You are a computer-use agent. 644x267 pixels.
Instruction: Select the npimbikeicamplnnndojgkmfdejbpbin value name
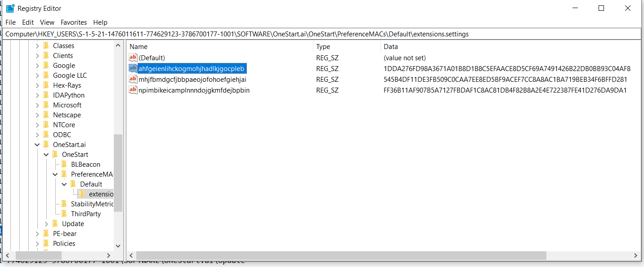tap(194, 90)
